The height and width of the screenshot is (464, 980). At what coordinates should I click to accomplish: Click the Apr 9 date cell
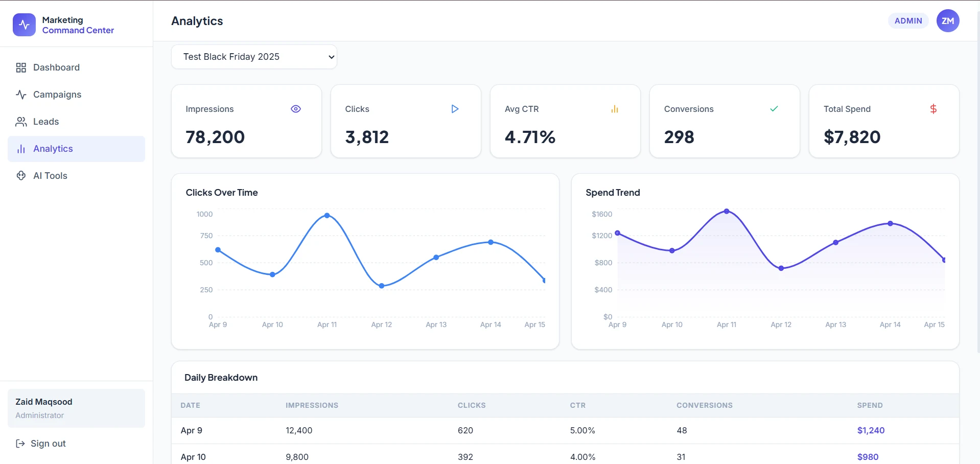192,430
